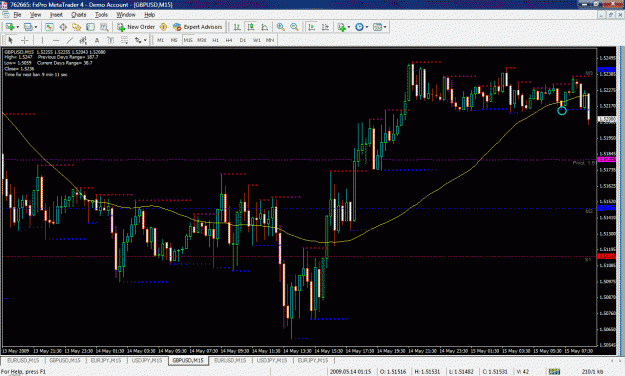Screen dimensions: 625x376
Task: Show the Terminal panel
Action: 90,27
